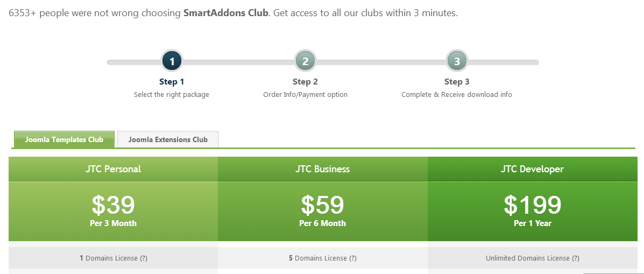
Task: Select the JTC Personal package header
Action: (113, 169)
